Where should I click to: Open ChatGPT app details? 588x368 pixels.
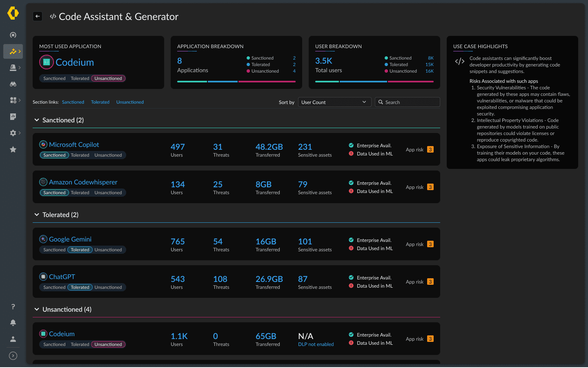[x=62, y=277]
